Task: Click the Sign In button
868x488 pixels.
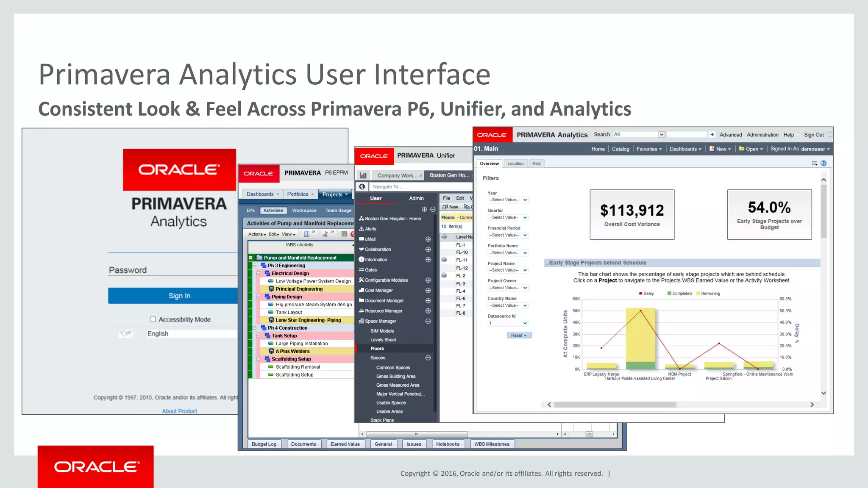Action: click(x=173, y=296)
